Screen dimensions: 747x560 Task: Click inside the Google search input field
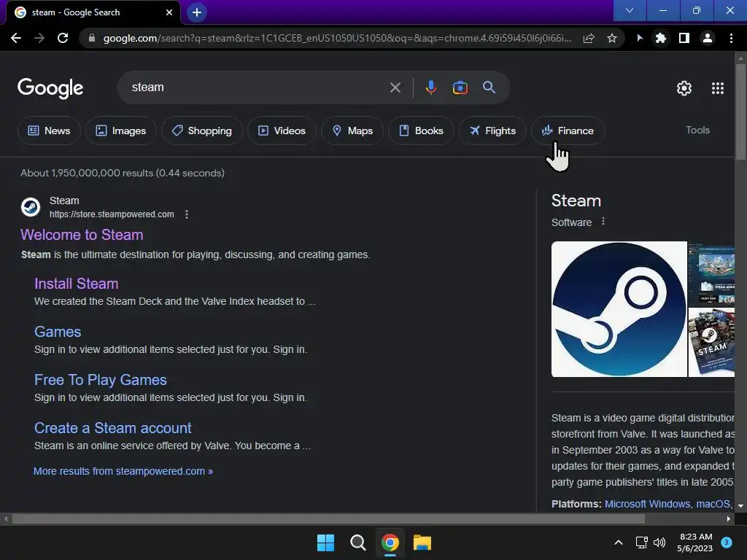tap(258, 87)
